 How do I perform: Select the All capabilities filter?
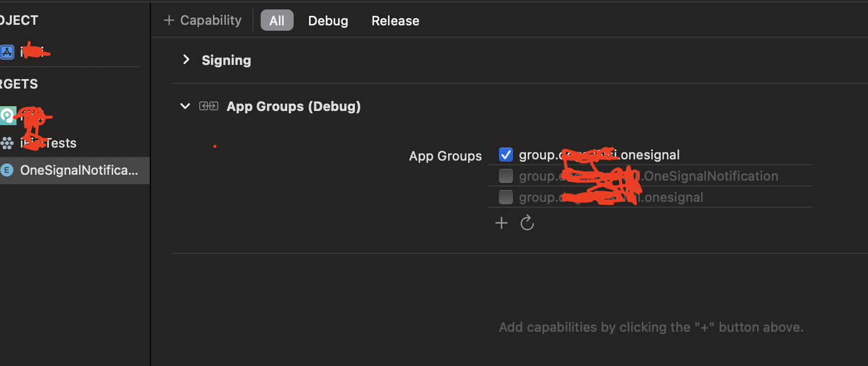point(277,20)
